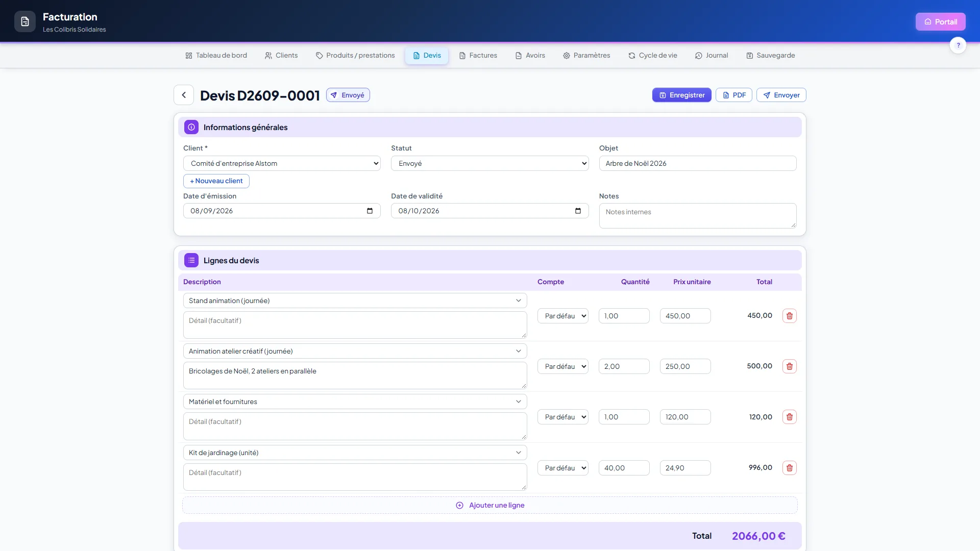Open the Compte dropdown on Kit de jardinage row
The height and width of the screenshot is (551, 980).
coord(562,468)
